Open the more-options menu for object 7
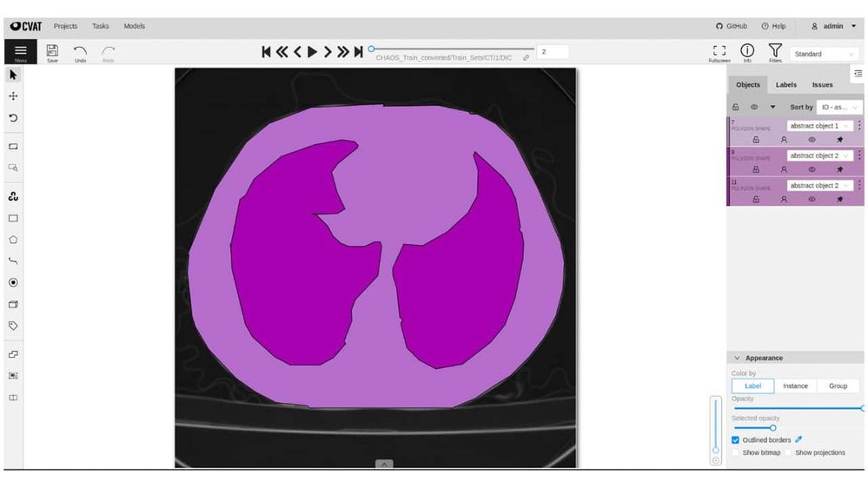 859,126
